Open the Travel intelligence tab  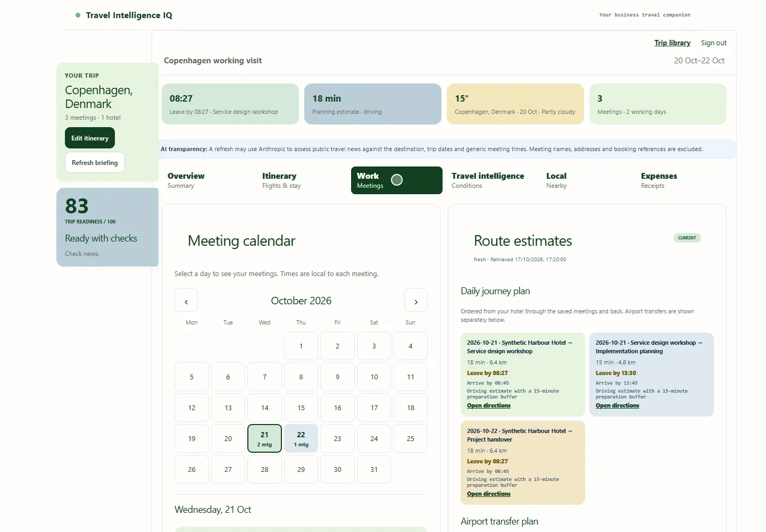point(492,180)
